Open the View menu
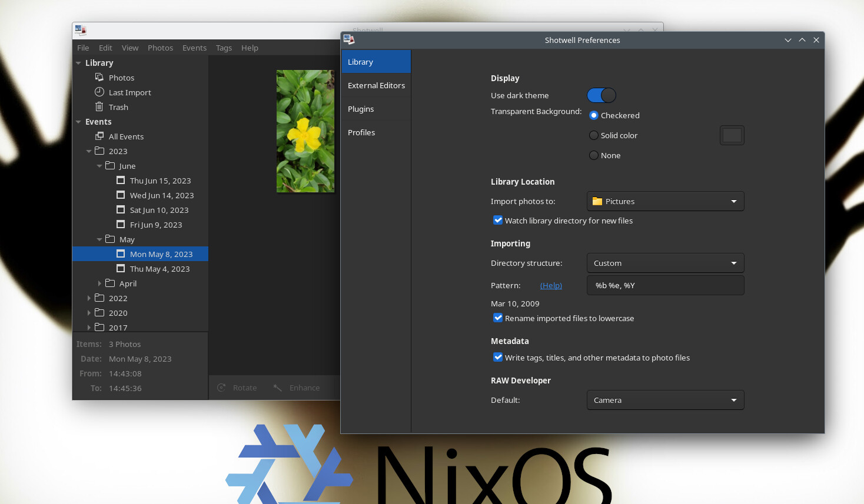This screenshot has height=504, width=864. [130, 48]
